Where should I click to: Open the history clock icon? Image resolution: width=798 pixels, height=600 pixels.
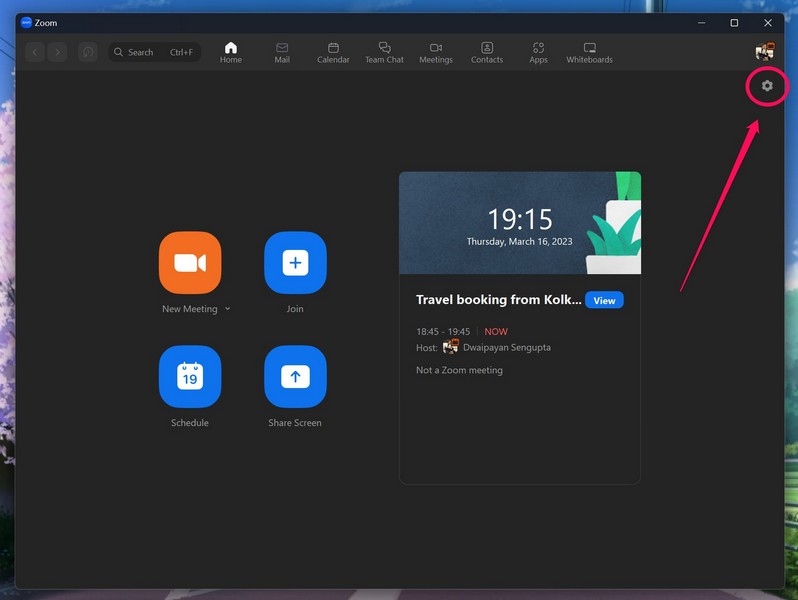click(88, 52)
